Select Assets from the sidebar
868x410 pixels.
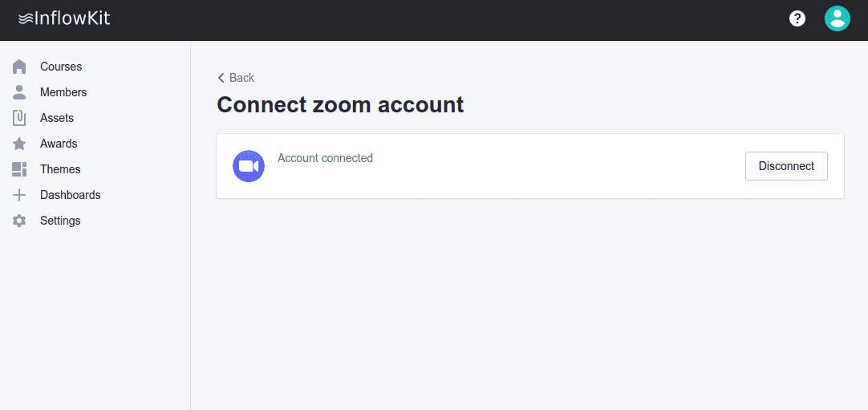click(x=57, y=118)
